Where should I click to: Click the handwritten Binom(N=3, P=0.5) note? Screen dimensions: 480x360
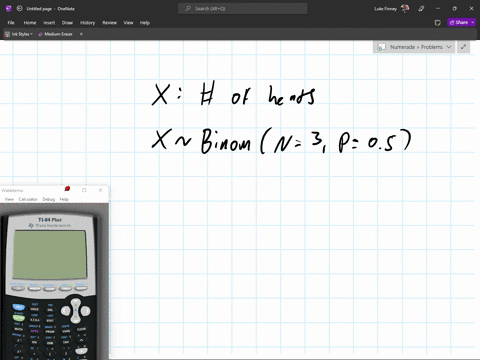[x=282, y=141]
